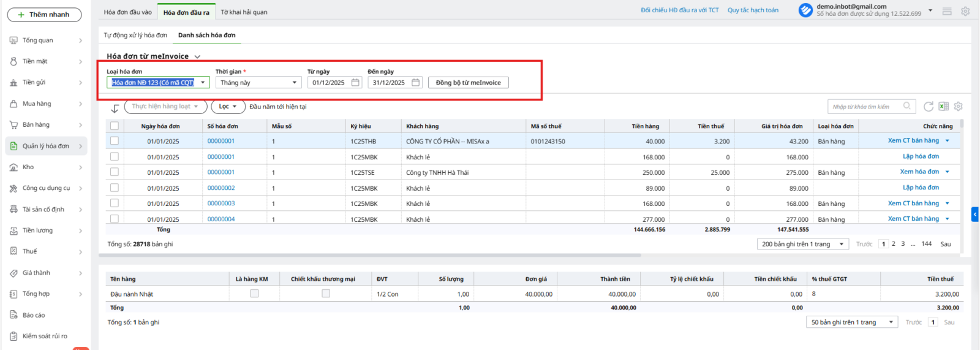
Task: Open table column settings gear icon
Action: click(x=958, y=107)
